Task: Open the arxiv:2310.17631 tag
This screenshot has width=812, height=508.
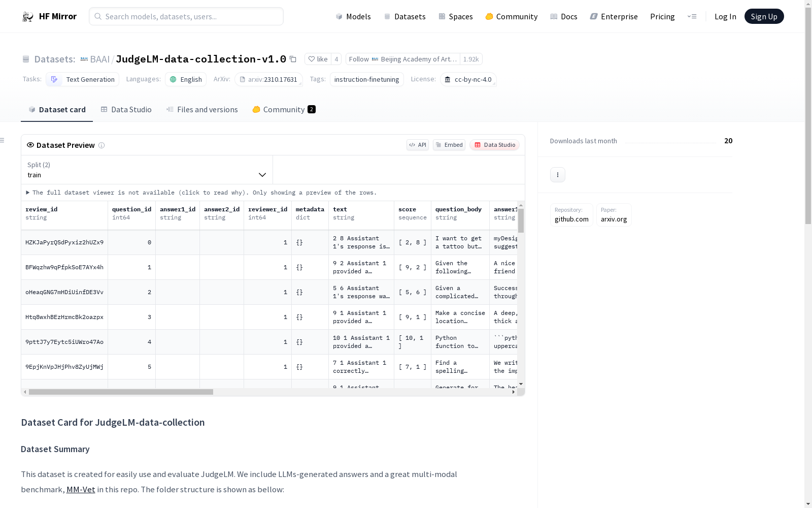Action: [268, 79]
